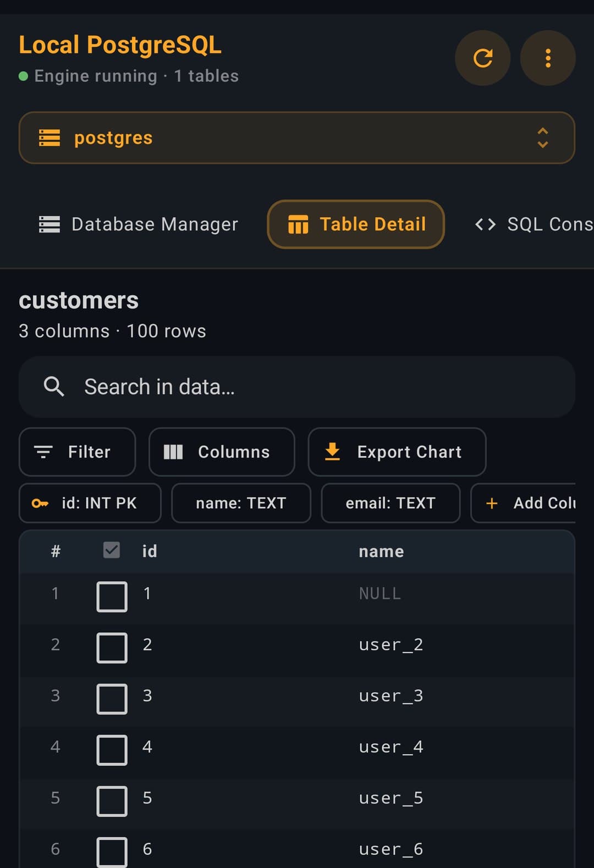Click the NULL name cell
This screenshot has width=594, height=868.
point(380,593)
